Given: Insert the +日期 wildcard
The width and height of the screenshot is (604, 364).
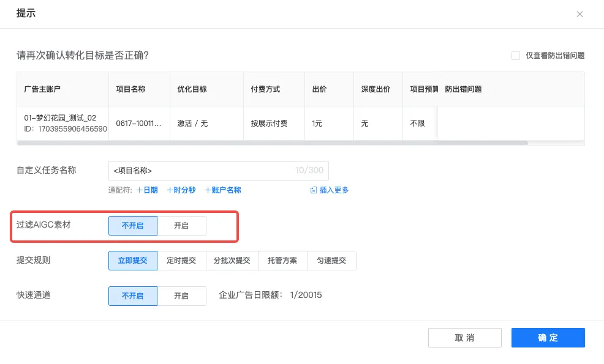Looking at the screenshot, I should (x=147, y=190).
